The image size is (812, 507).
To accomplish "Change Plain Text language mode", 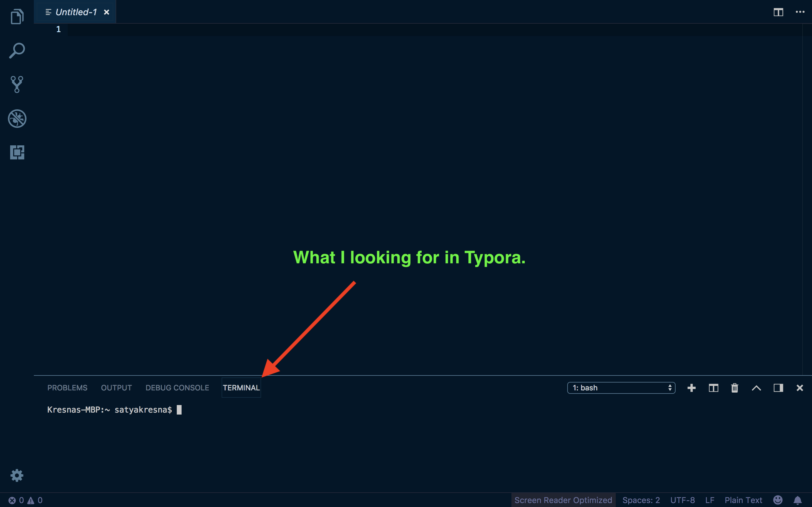I will pyautogui.click(x=743, y=500).
